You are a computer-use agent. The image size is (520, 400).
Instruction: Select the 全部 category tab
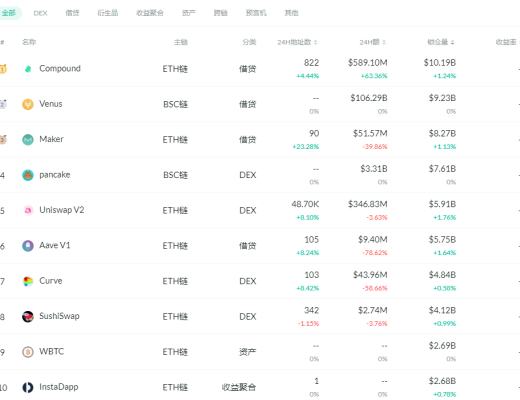coord(9,13)
